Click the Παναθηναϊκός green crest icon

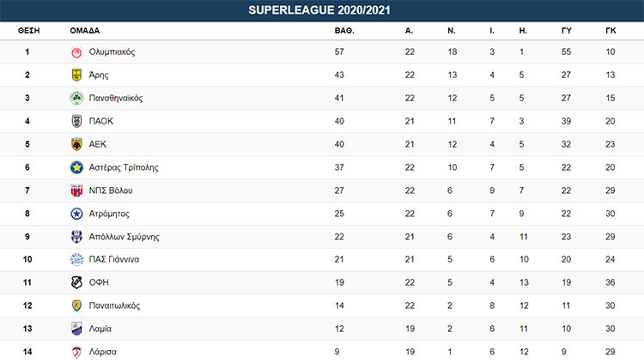76,99
